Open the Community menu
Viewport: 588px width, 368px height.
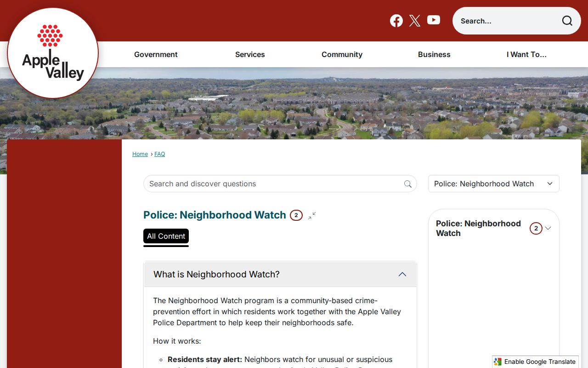342,54
